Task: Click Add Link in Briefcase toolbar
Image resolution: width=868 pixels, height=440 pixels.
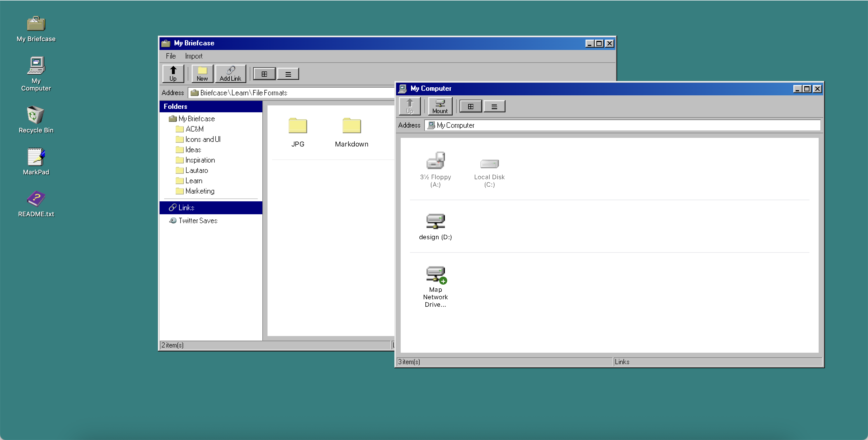Action: [230, 74]
